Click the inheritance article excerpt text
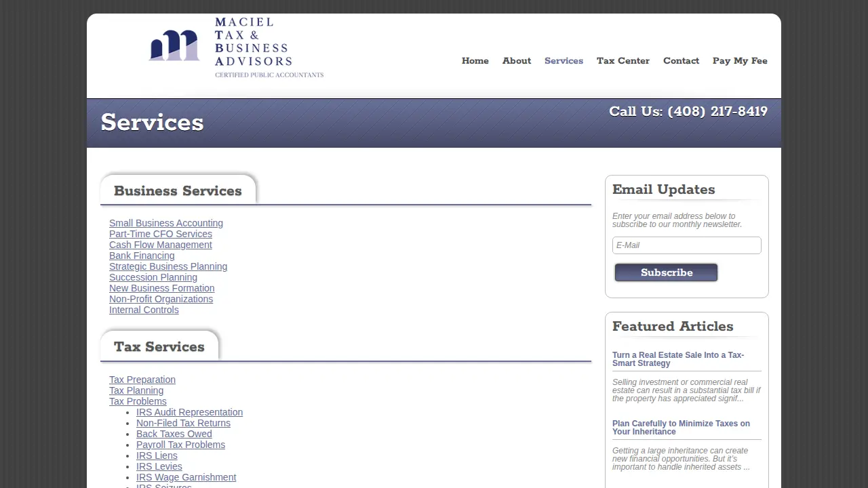Viewport: 868px width, 488px height. (681, 459)
